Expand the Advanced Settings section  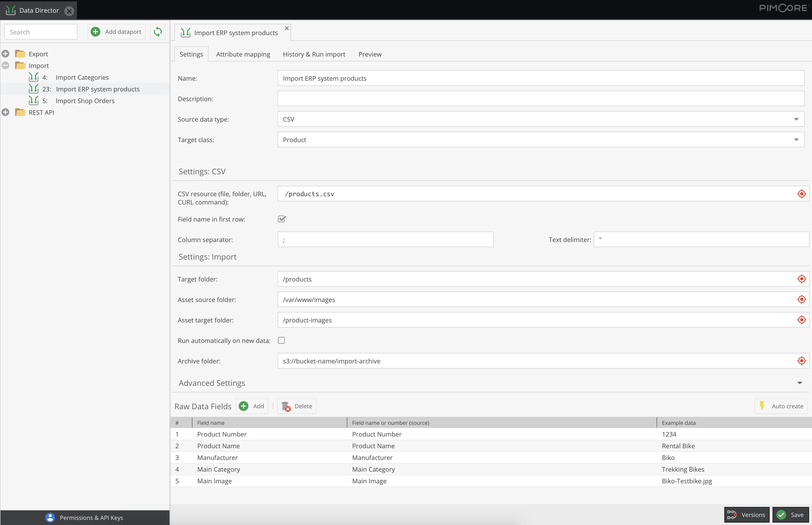coord(799,383)
